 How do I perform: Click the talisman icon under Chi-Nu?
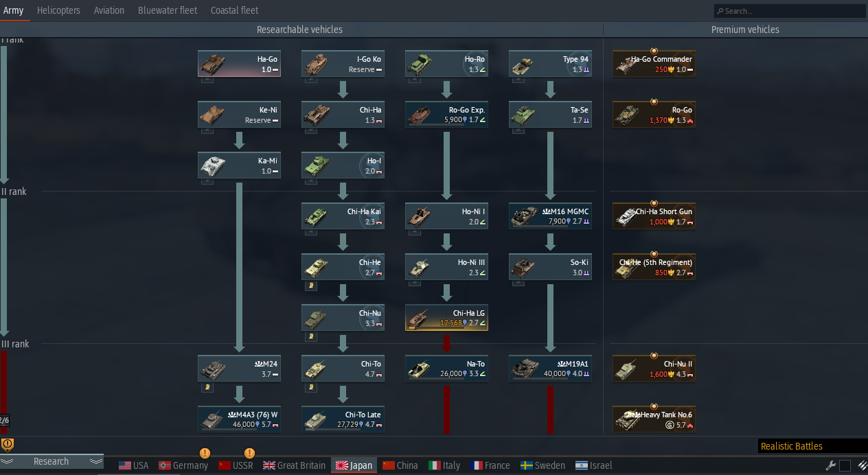coord(311,336)
